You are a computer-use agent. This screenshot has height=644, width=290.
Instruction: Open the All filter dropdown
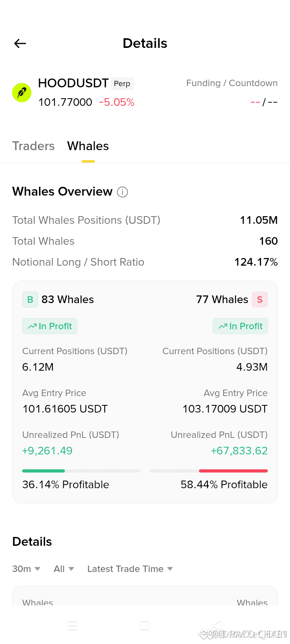(64, 569)
